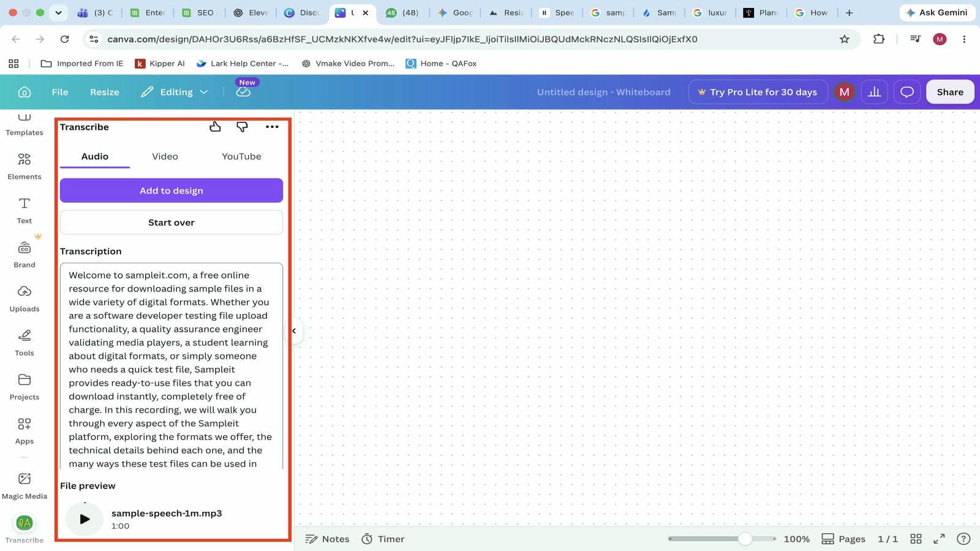Open the Imported From IE bookmark folder

81,63
